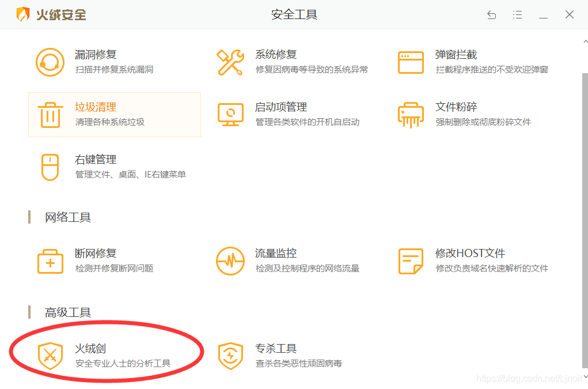The width and height of the screenshot is (588, 389).
Task: Click description 管理各类软件的开机自启动
Action: (308, 122)
